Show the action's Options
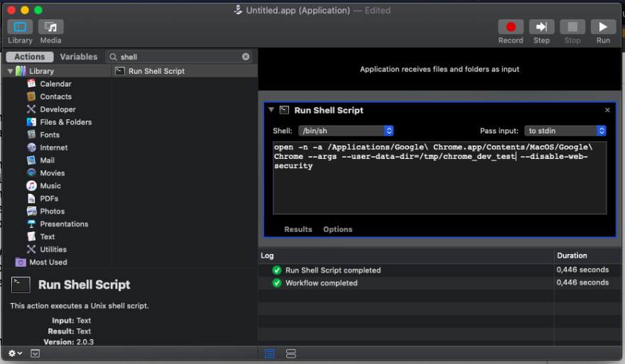Screen dimensions: 625x364 (x=337, y=229)
